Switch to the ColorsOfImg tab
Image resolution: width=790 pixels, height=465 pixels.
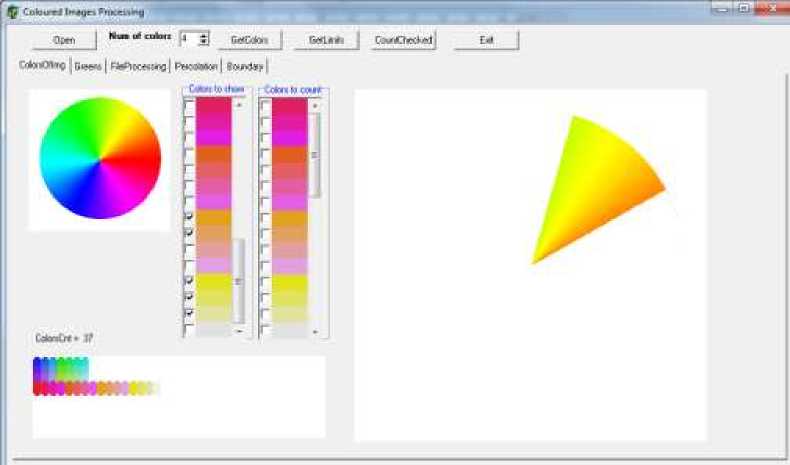coord(42,65)
